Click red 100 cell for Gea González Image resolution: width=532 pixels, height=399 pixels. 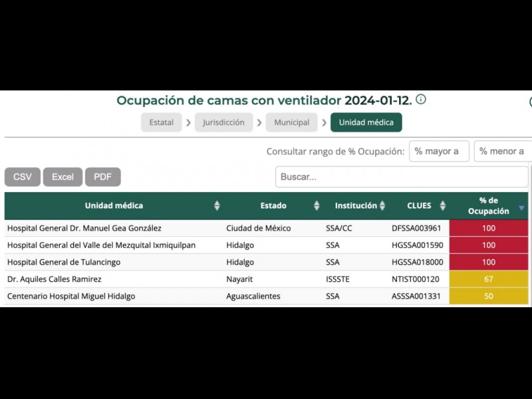(489, 228)
